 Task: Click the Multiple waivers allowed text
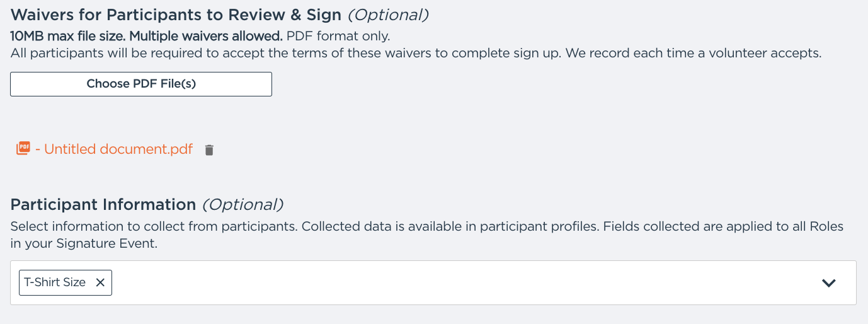[206, 36]
